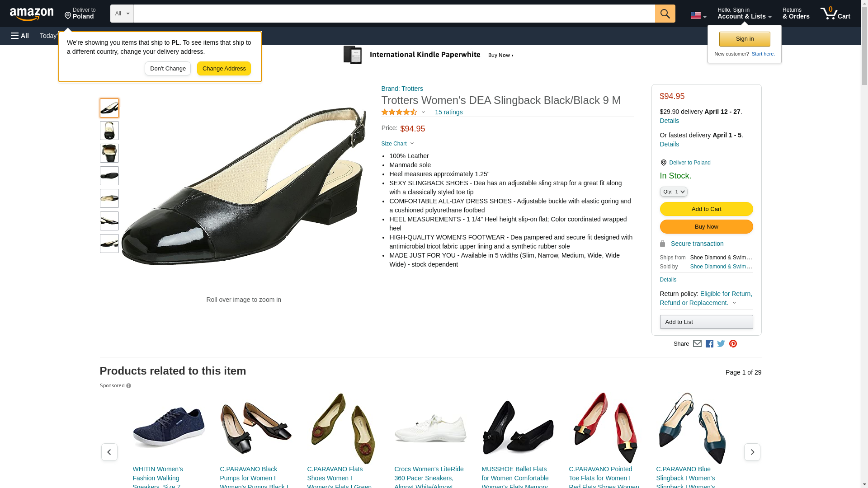Click the Add to Cart button
Image resolution: width=868 pixels, height=488 pixels.
pyautogui.click(x=706, y=209)
